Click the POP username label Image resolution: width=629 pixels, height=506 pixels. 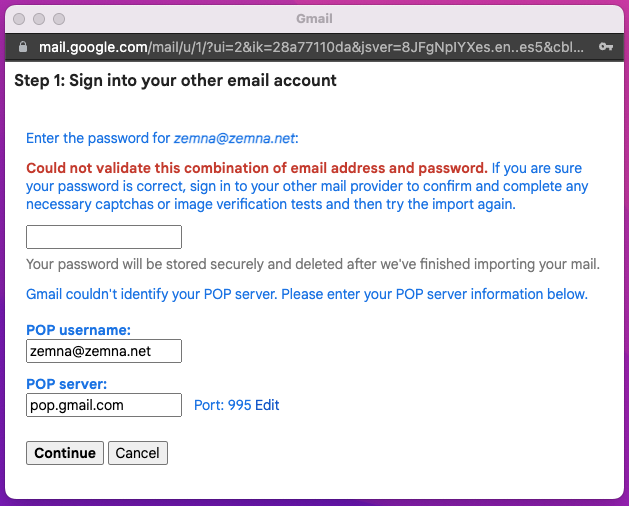pos(78,330)
